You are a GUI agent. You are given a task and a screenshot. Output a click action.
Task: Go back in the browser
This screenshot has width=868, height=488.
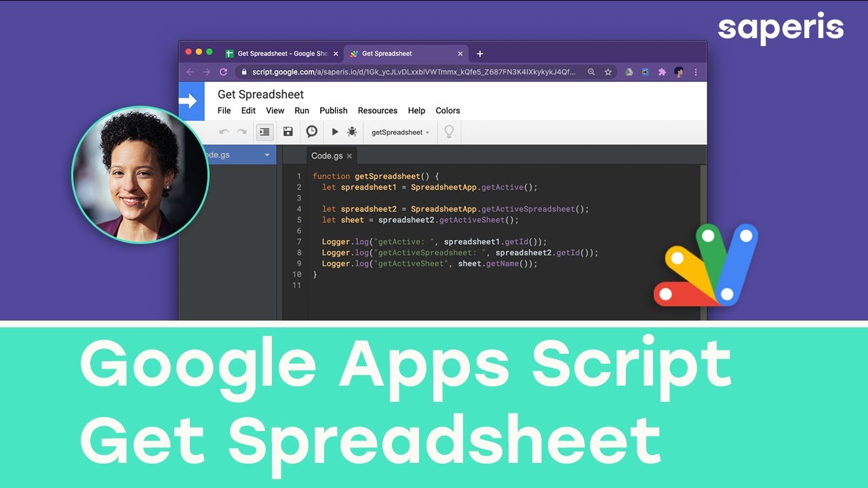click(x=190, y=72)
